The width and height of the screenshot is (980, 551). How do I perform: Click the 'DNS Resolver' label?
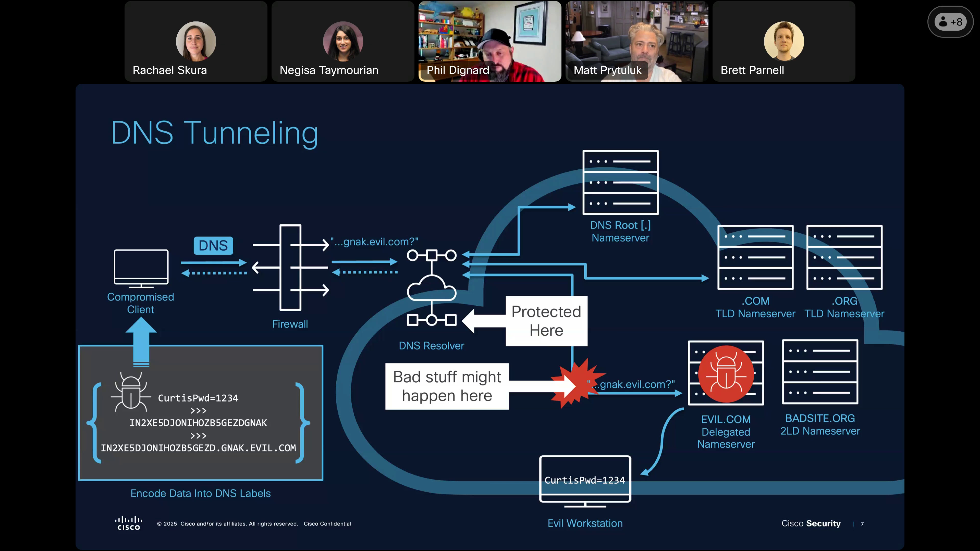(x=431, y=346)
